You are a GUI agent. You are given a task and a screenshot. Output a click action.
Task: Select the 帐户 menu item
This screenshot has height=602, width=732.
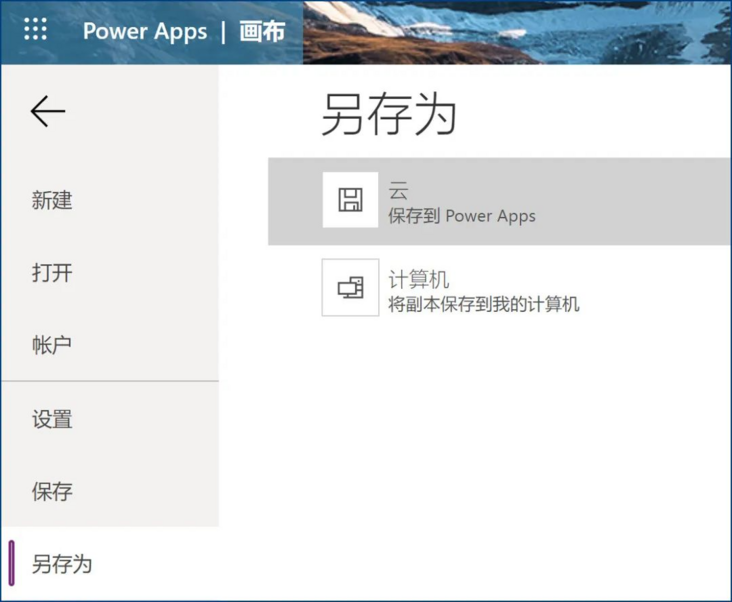tap(52, 345)
